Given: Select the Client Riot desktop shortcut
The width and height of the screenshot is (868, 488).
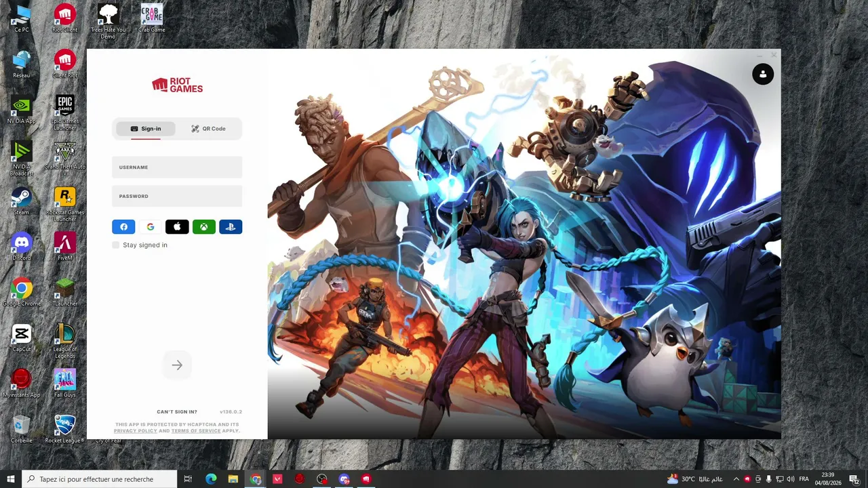Looking at the screenshot, I should point(65,64).
